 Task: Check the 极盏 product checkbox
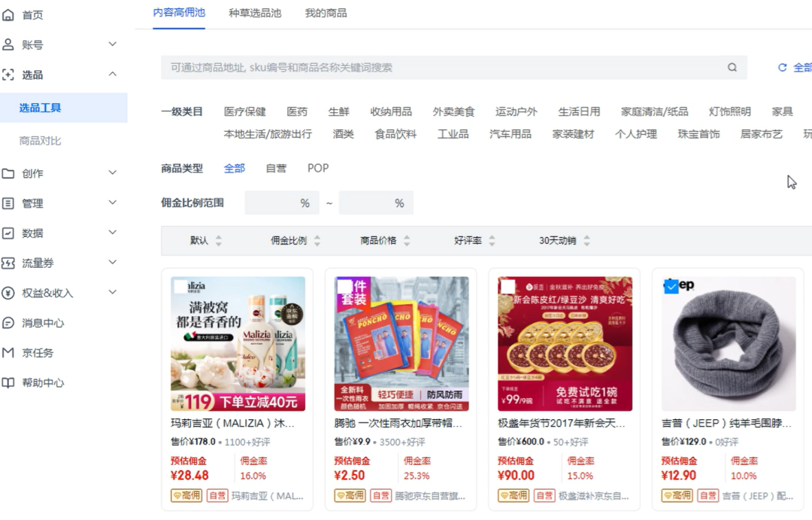coord(508,287)
